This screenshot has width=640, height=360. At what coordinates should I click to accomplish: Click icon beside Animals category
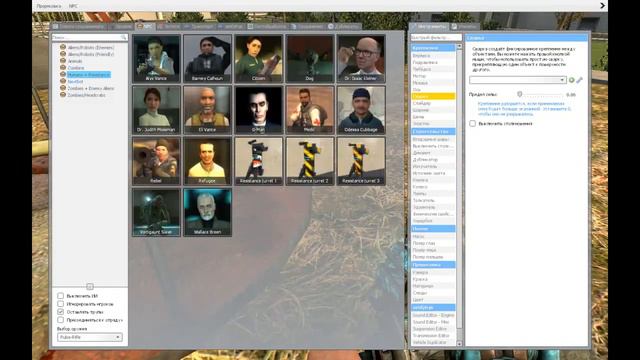point(63,61)
